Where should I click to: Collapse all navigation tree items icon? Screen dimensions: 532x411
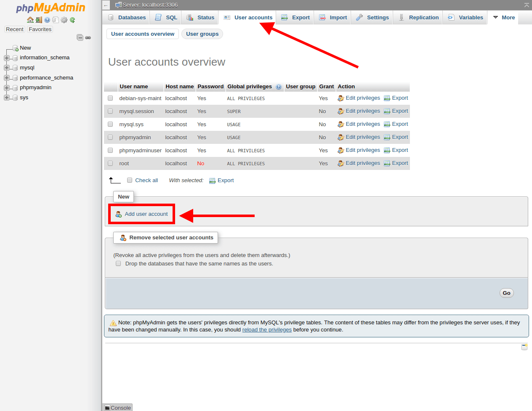tap(80, 37)
